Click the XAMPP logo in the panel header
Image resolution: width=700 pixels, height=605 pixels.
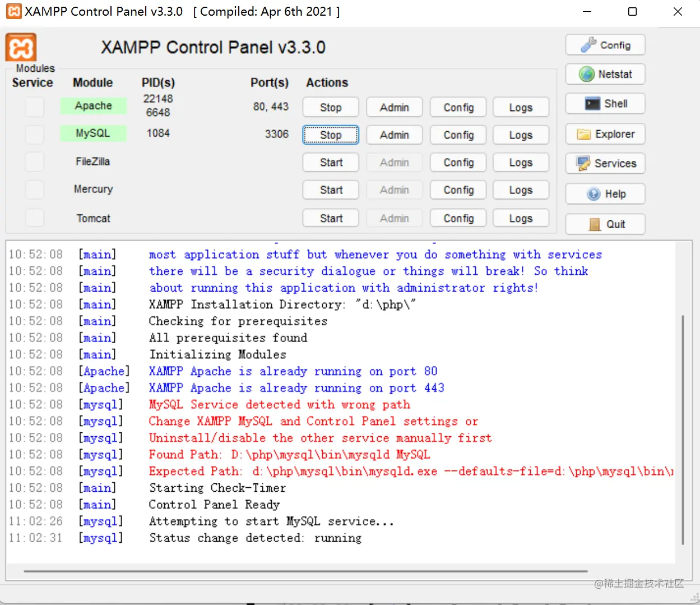click(x=21, y=47)
